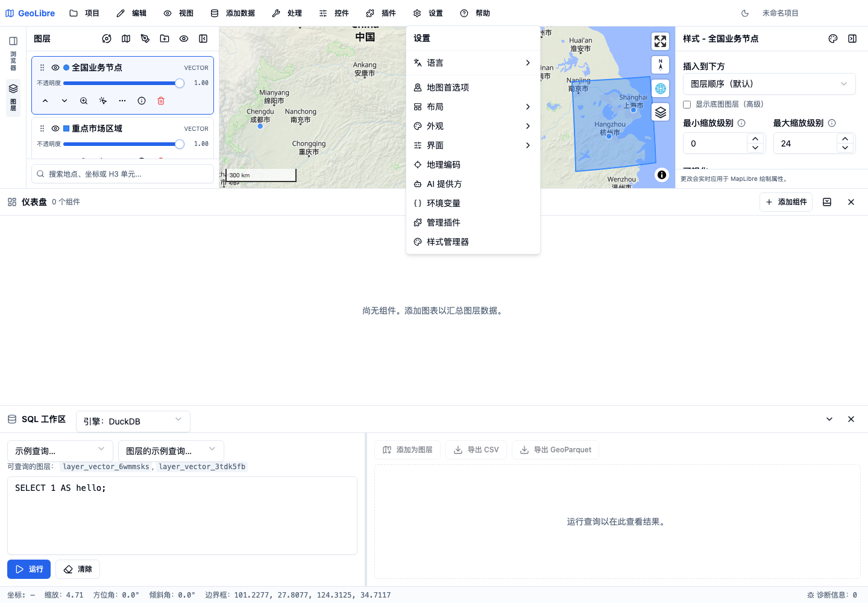
Task: Open the 浏览器 sidebar panel
Action: coord(13,53)
